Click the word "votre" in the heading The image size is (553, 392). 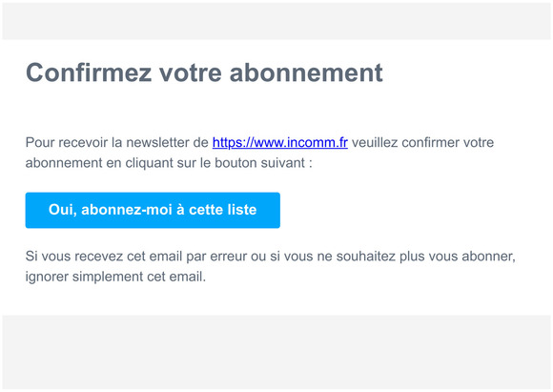(x=191, y=72)
